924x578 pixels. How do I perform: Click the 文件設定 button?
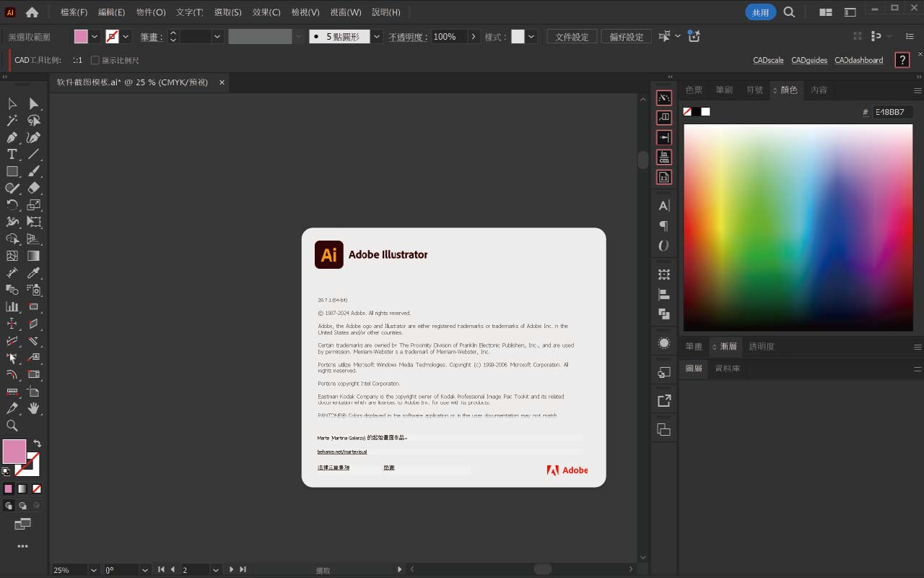coord(572,37)
